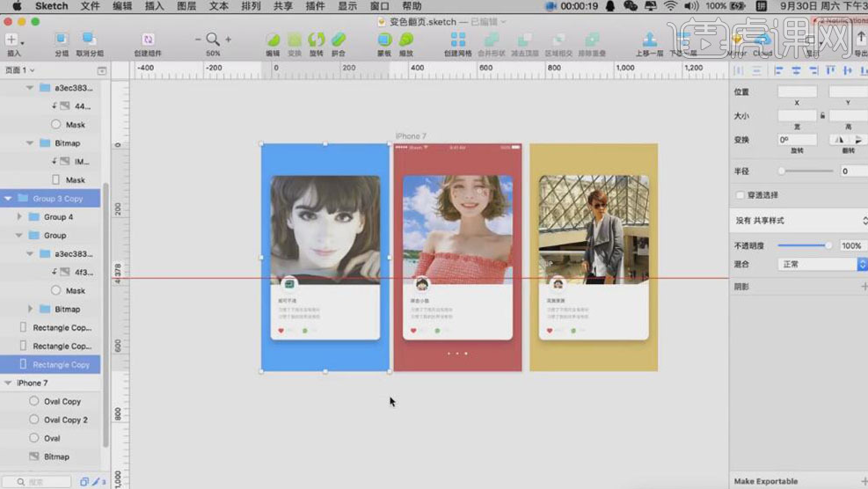The width and height of the screenshot is (868, 489).
Task: Click distribute horizontally icon in inspector
Action: coord(739,70)
